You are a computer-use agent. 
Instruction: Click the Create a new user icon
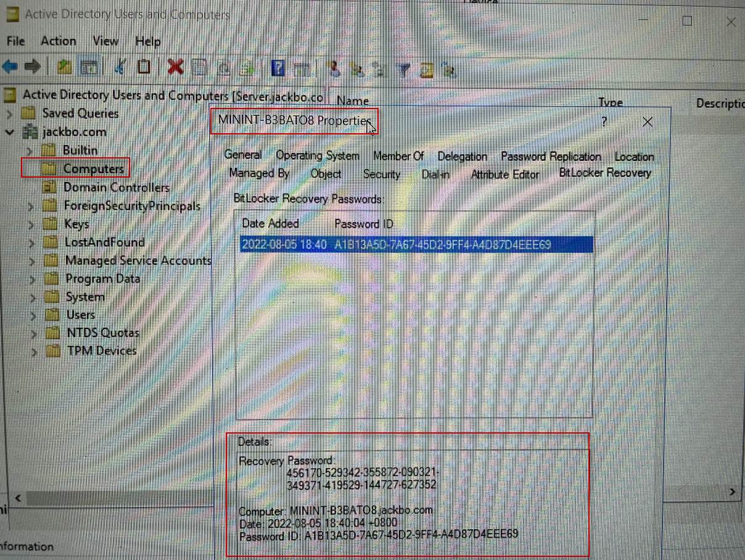point(334,69)
